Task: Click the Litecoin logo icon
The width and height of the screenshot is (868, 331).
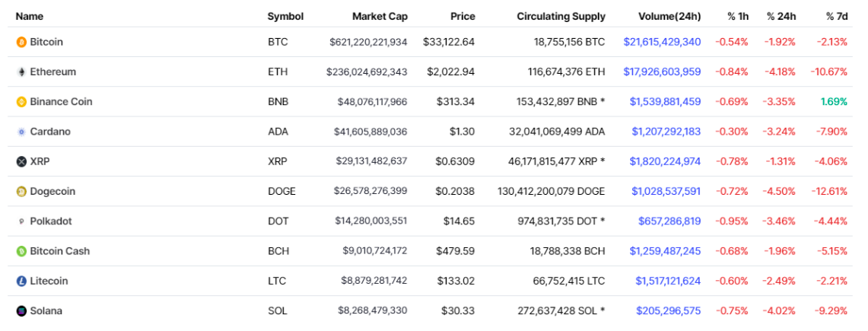Action: (21, 281)
